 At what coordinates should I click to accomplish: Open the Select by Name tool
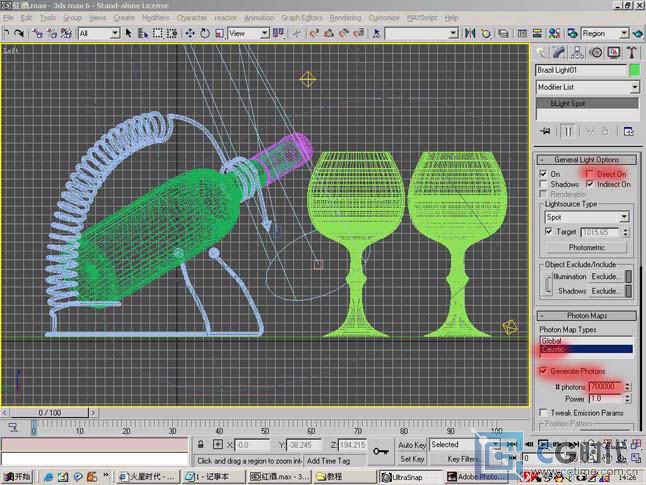coord(143,33)
